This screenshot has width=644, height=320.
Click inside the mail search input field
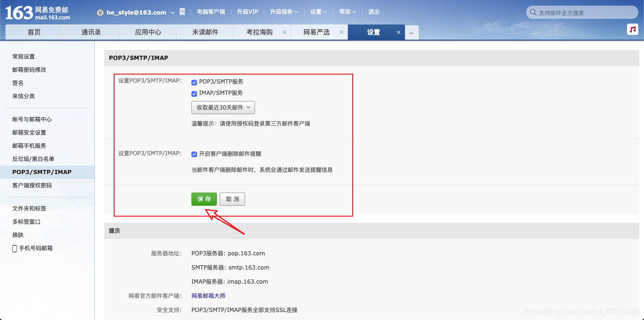(585, 12)
